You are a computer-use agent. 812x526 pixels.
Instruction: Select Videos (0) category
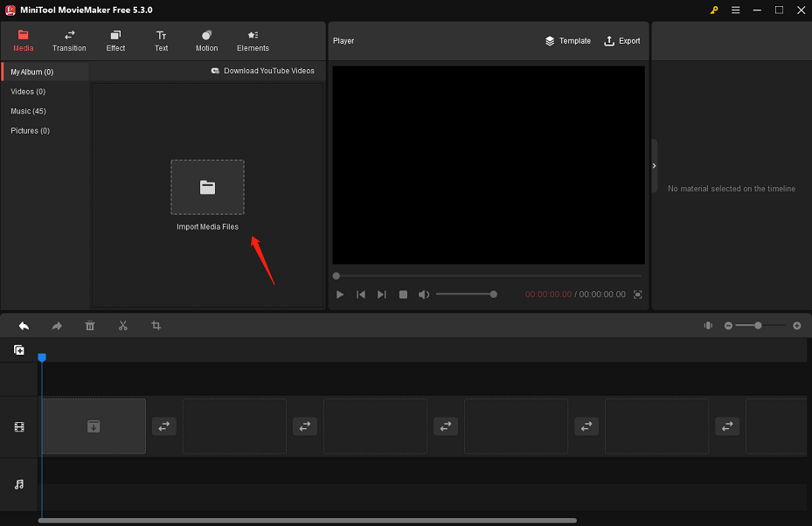[28, 92]
